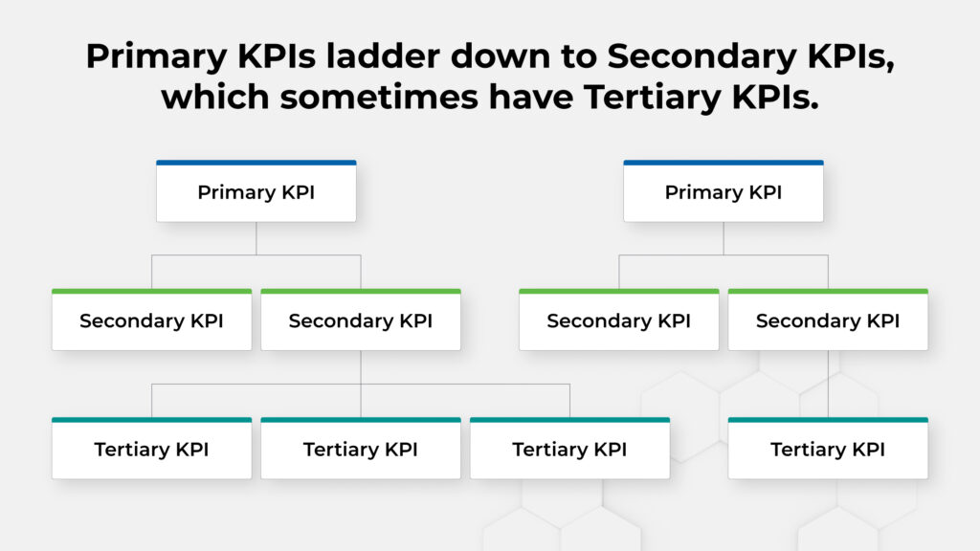
Task: Click the green bar atop rightmost Secondary KPI
Action: point(828,291)
